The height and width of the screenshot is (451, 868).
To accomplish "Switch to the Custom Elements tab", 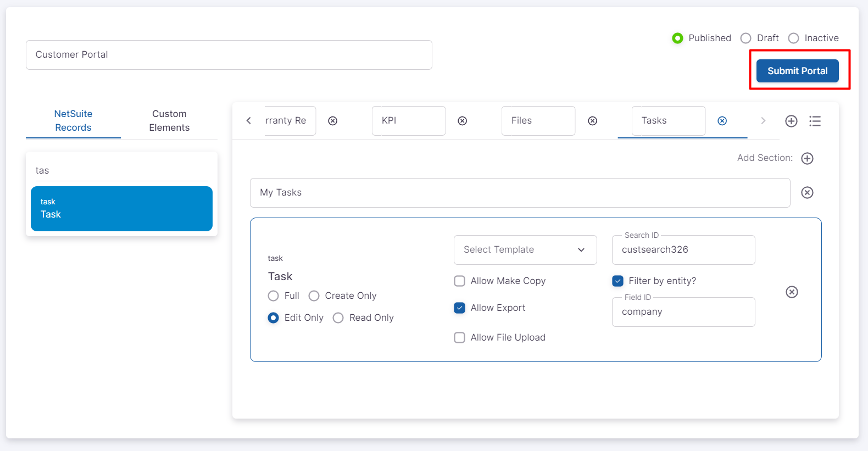I will pyautogui.click(x=169, y=121).
